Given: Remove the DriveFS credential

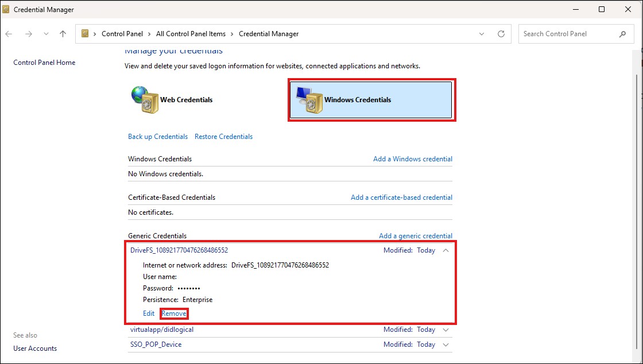Looking at the screenshot, I should pyautogui.click(x=174, y=313).
